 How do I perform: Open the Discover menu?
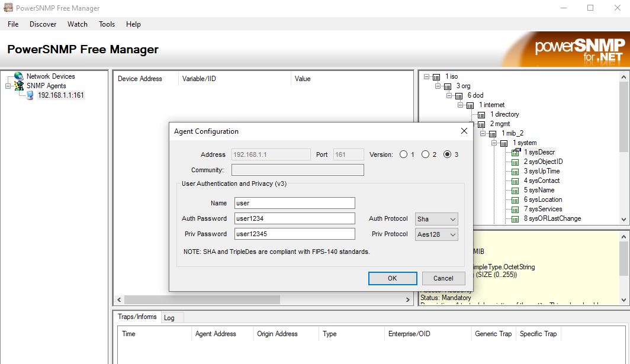pos(43,24)
